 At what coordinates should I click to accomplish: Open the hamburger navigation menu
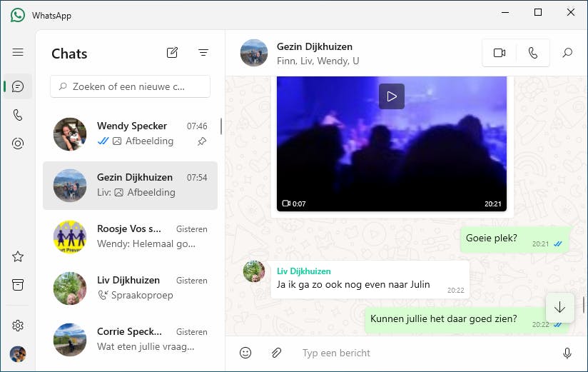point(18,52)
